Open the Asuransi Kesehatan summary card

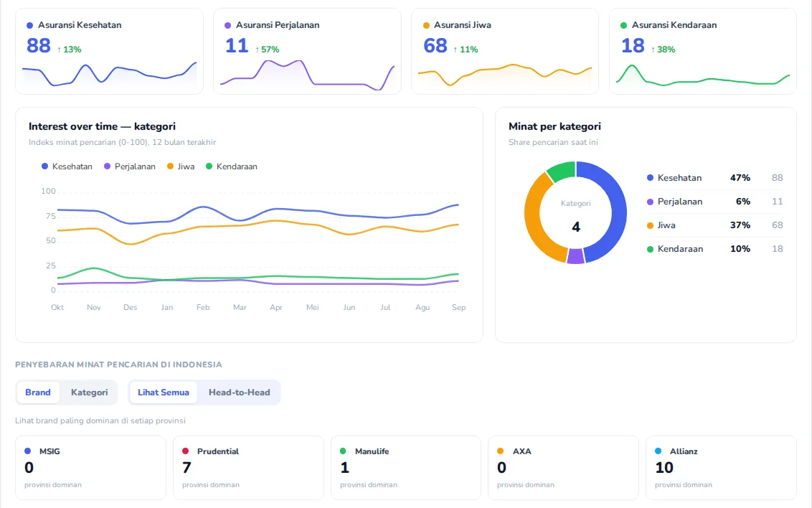coord(109,51)
